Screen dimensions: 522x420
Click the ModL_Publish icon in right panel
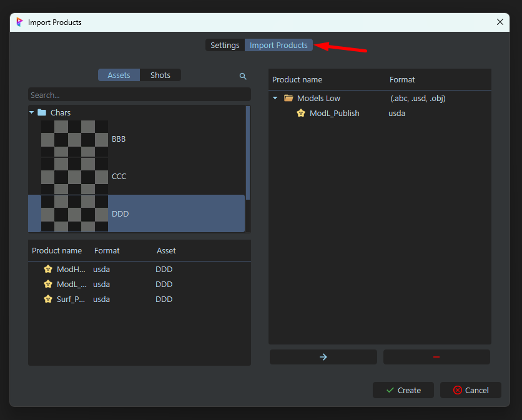click(301, 113)
